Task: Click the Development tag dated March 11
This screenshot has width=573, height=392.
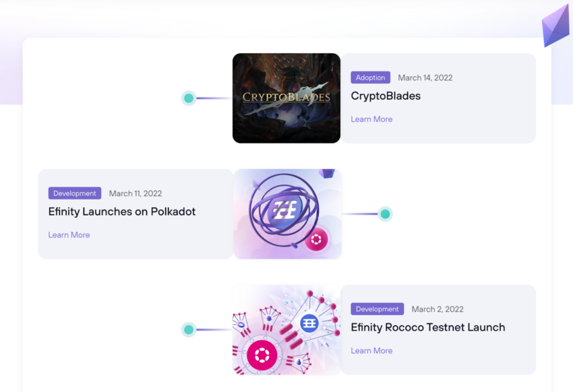Action: tap(75, 193)
